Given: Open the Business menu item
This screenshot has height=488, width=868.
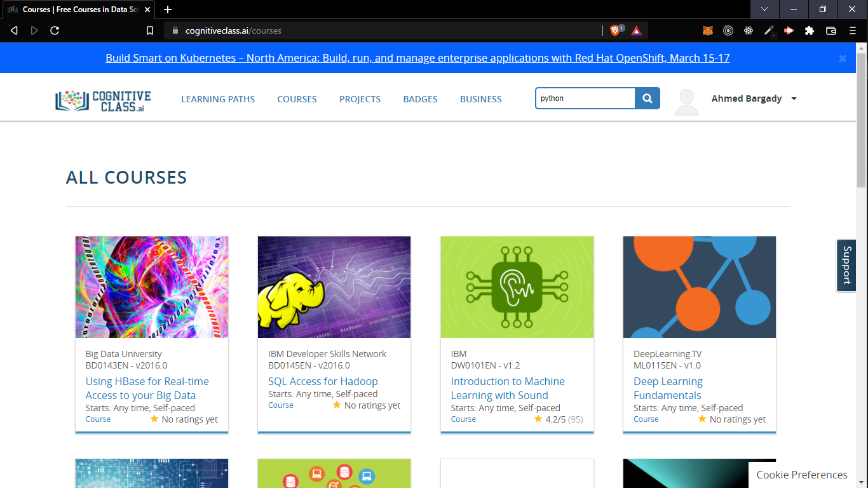Looking at the screenshot, I should [x=481, y=99].
